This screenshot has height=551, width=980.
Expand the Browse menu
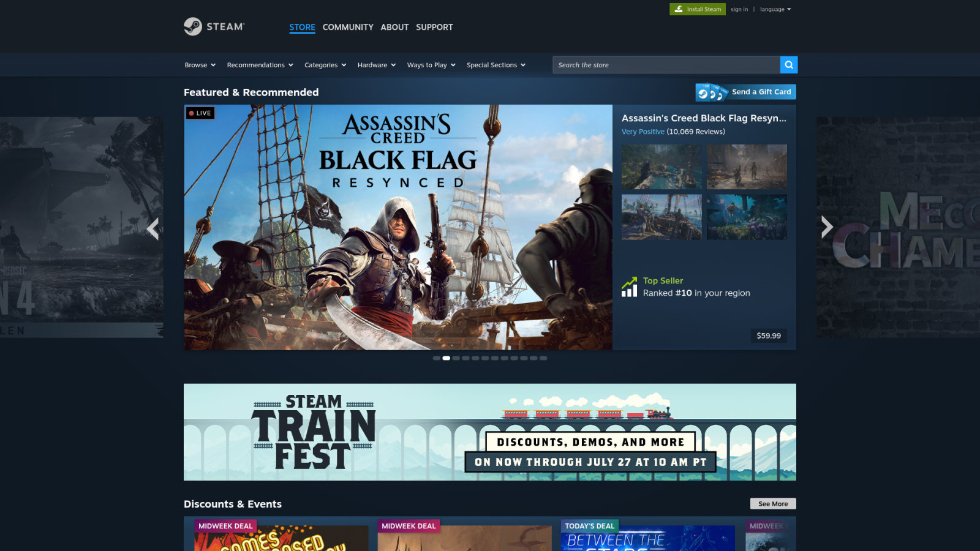coord(200,65)
